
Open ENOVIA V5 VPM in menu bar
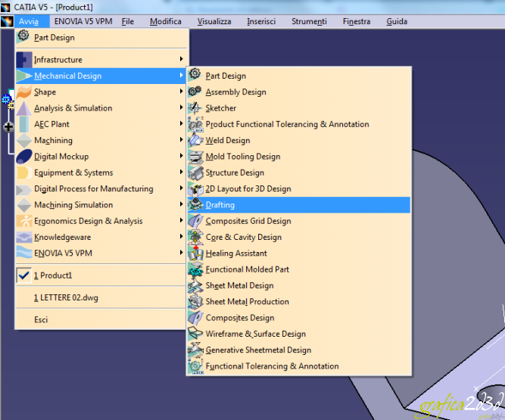coord(83,21)
